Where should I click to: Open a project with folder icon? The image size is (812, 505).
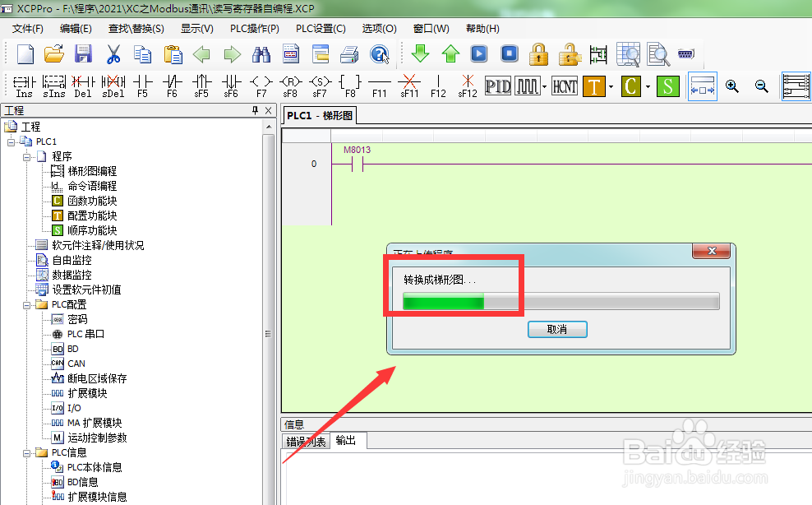click(54, 54)
